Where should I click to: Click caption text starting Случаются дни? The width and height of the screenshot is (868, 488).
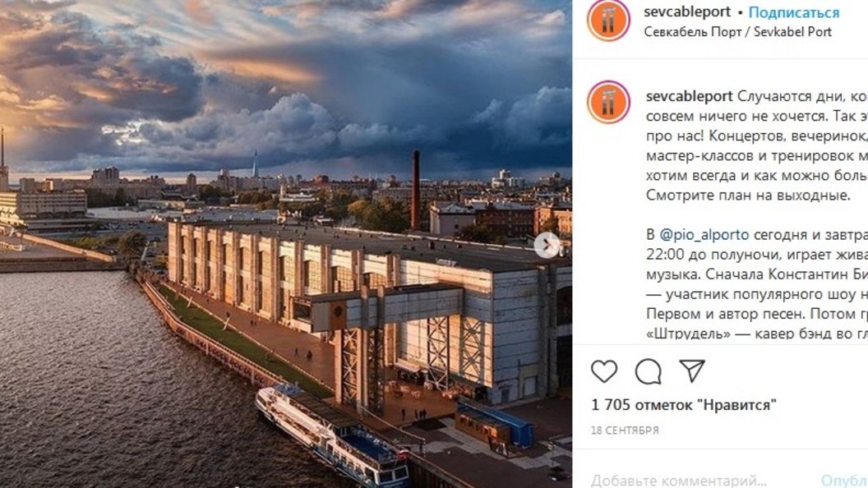pos(757,145)
